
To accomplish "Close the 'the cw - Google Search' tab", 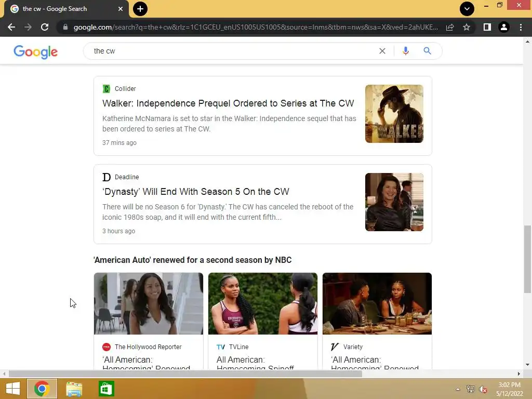I will click(x=121, y=9).
